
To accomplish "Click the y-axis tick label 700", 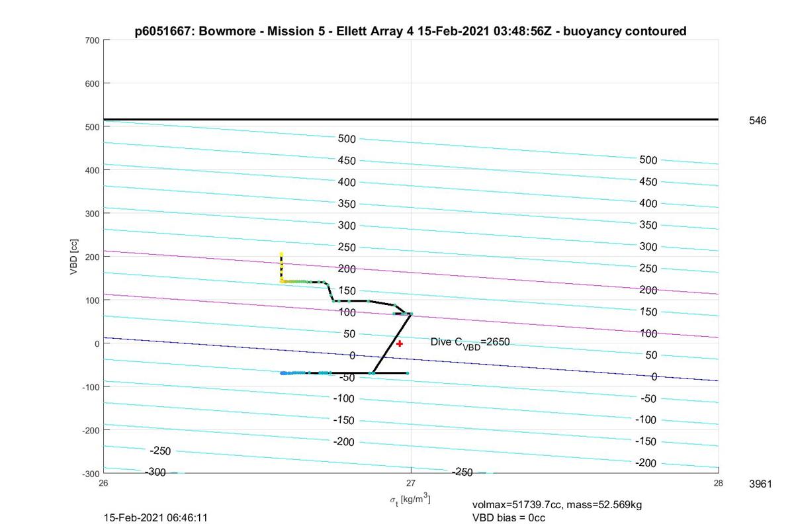I will click(x=92, y=40).
